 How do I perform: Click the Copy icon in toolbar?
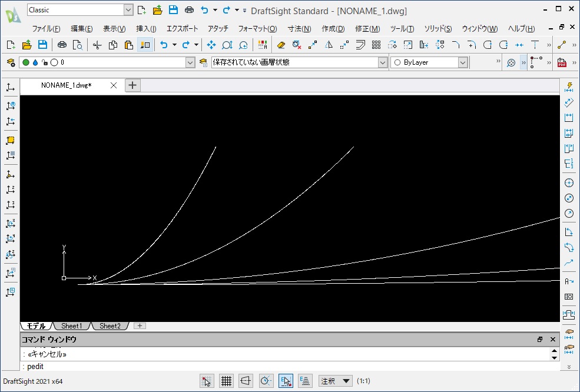click(113, 45)
